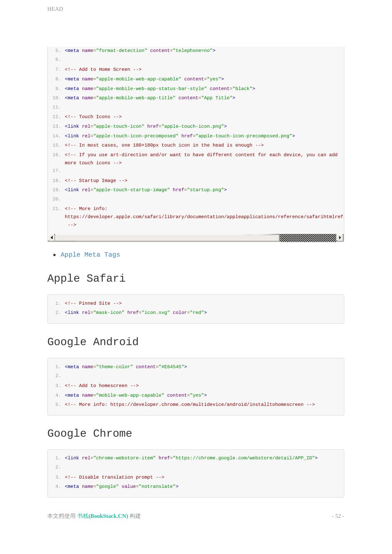Click the left scroll arrow of the code block

point(52,238)
